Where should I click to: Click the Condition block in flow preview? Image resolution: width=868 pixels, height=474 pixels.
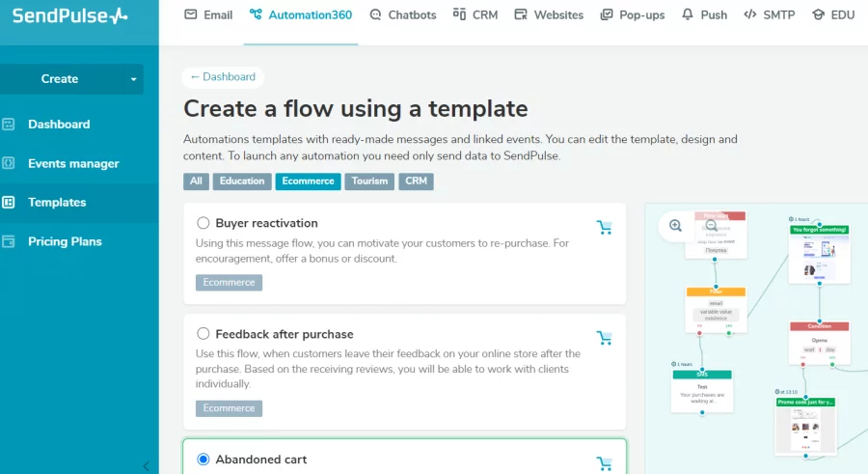(819, 343)
